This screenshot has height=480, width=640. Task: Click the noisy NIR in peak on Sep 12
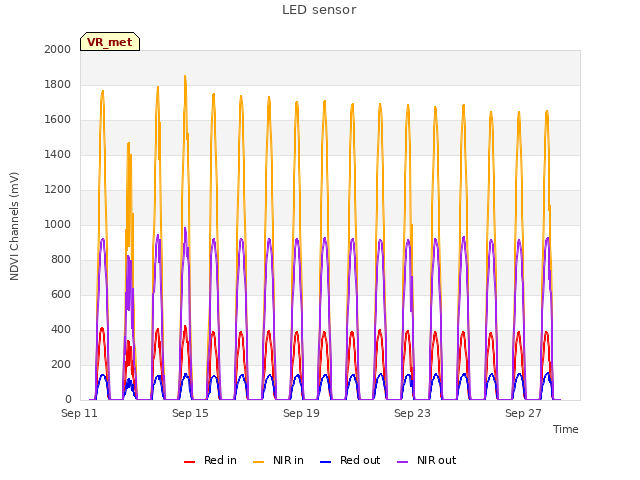tap(129, 144)
